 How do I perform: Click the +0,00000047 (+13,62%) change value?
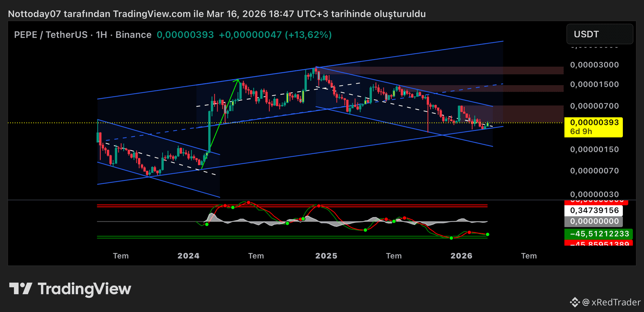click(x=275, y=35)
